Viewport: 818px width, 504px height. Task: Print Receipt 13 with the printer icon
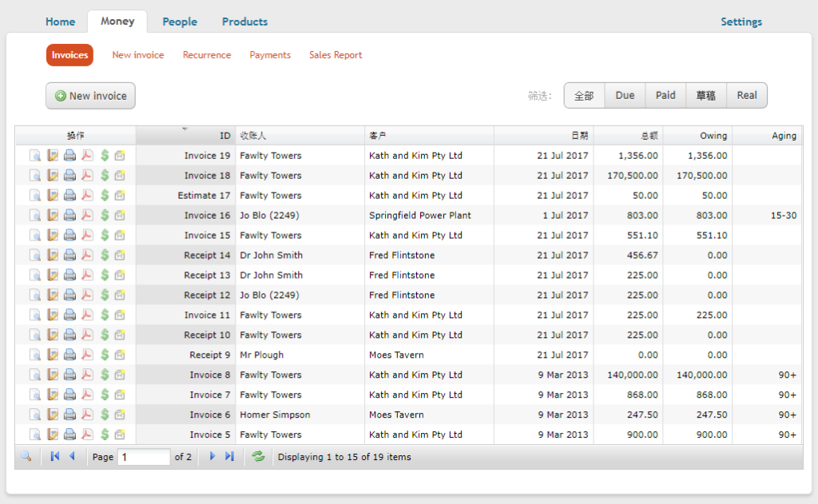(70, 275)
